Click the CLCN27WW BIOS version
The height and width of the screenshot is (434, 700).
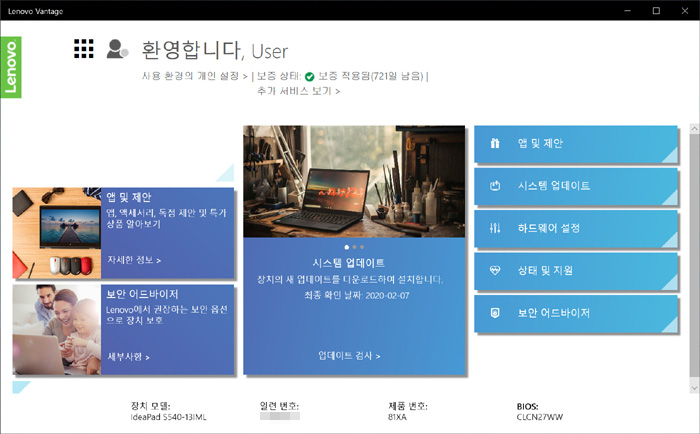point(540,417)
